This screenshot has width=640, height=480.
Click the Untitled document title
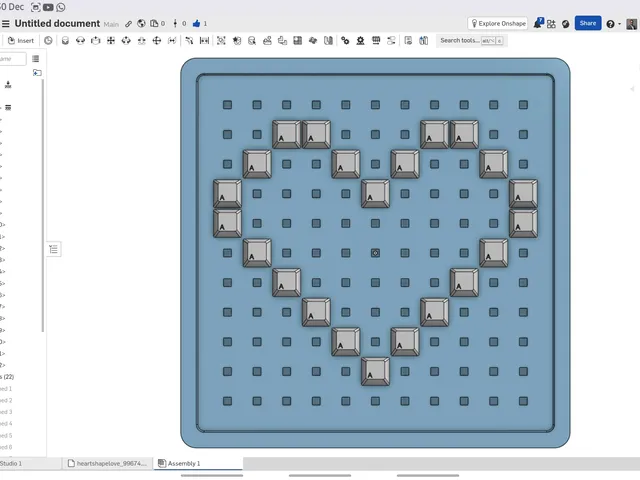tap(57, 24)
